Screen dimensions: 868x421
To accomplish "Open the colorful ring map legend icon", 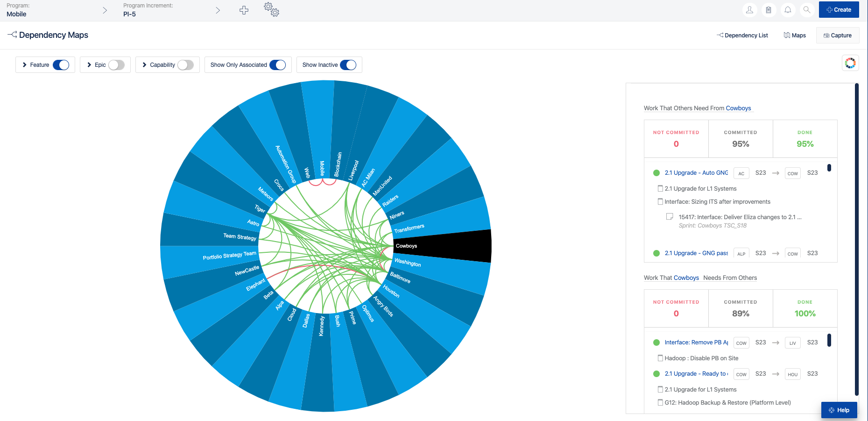I will point(850,63).
